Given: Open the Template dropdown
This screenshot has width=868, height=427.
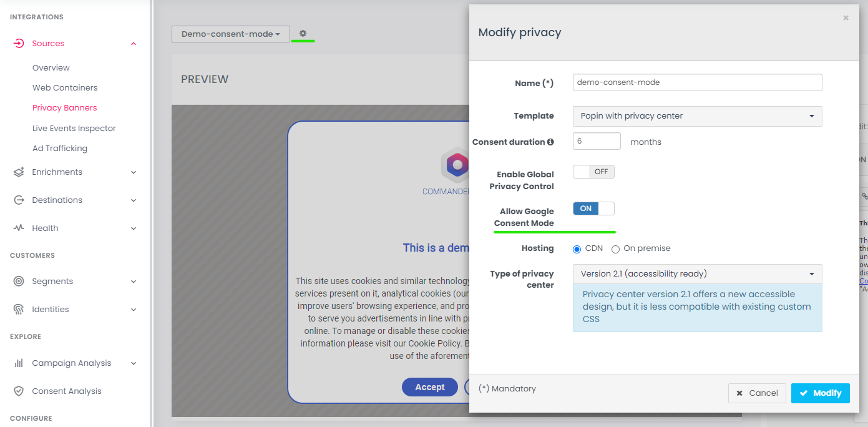Looking at the screenshot, I should (x=697, y=116).
